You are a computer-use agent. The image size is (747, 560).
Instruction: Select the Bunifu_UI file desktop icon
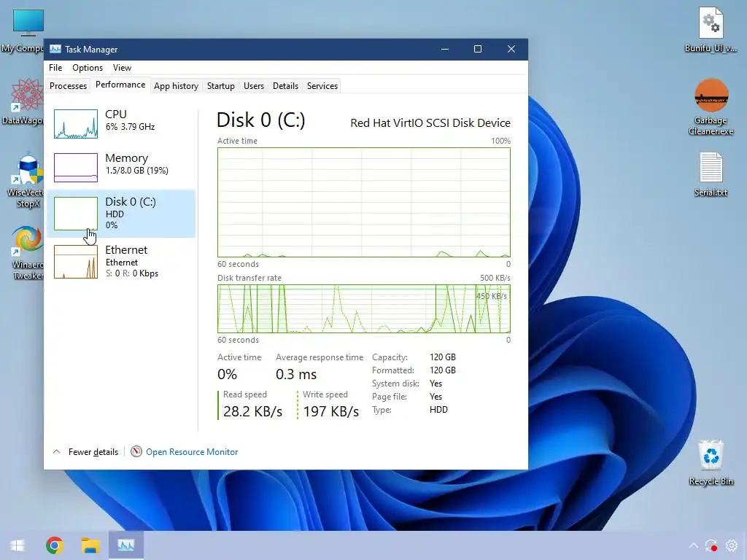711,29
